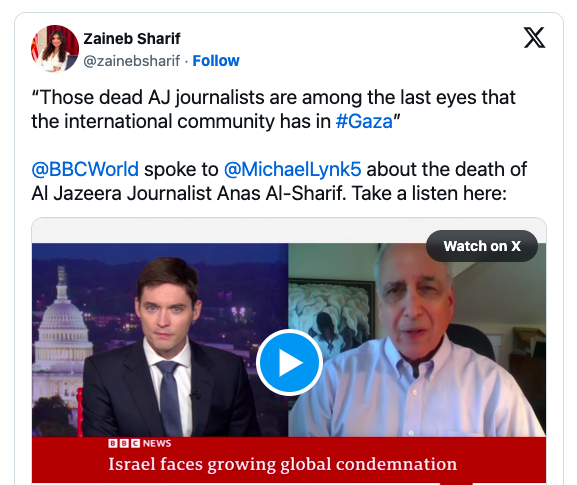The width and height of the screenshot is (577, 485).
Task: Click the news anchor in video thumbnail
Action: pos(167,348)
